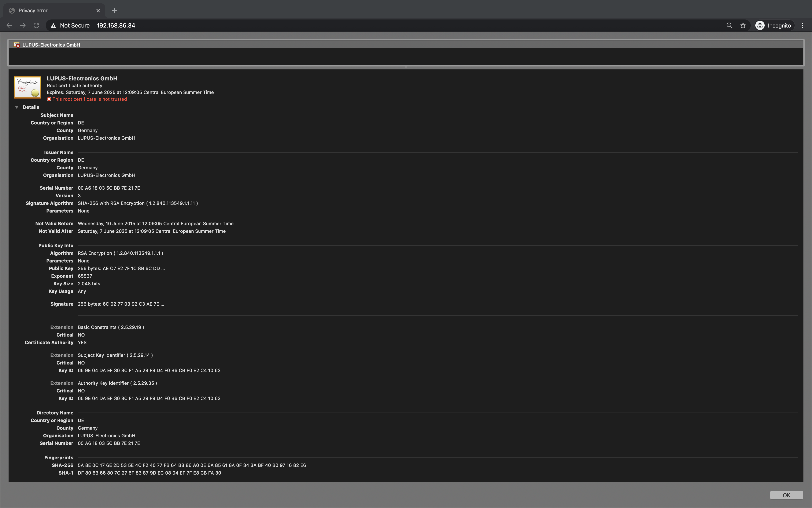Image resolution: width=812 pixels, height=508 pixels.
Task: Open the zoom magnifier in address bar
Action: point(729,26)
